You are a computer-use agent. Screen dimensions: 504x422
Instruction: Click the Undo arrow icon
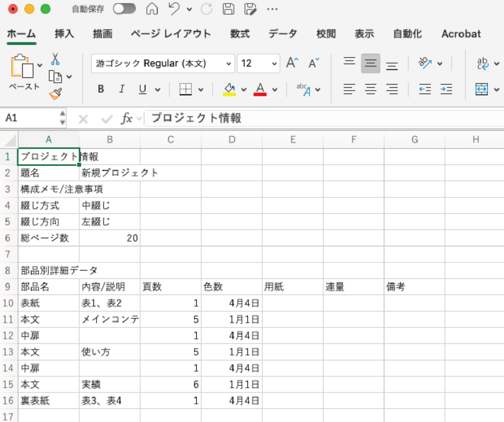[x=174, y=9]
